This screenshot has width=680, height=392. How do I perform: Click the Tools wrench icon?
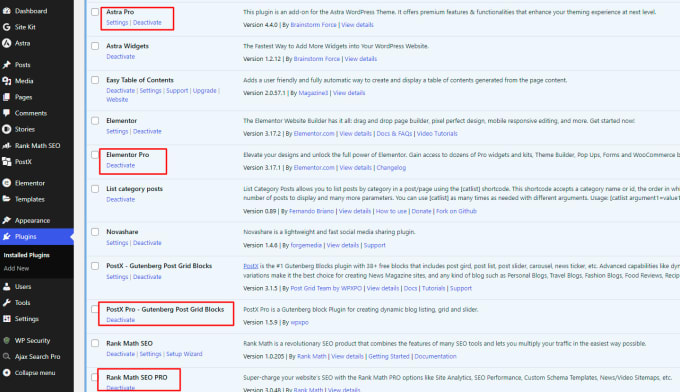[7, 303]
